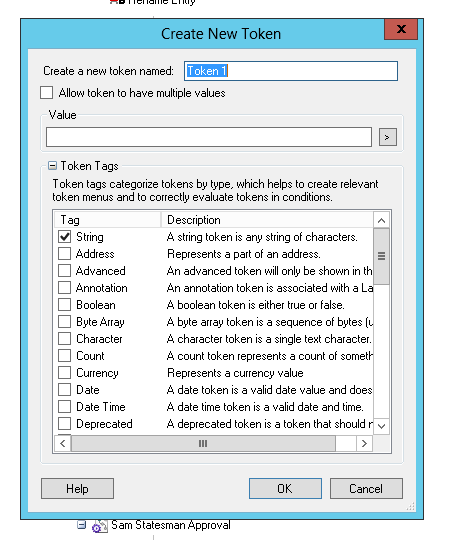Screen dimensions: 451x540
Task: Click the horizontal scrollbar thumb
Action: coord(203,444)
